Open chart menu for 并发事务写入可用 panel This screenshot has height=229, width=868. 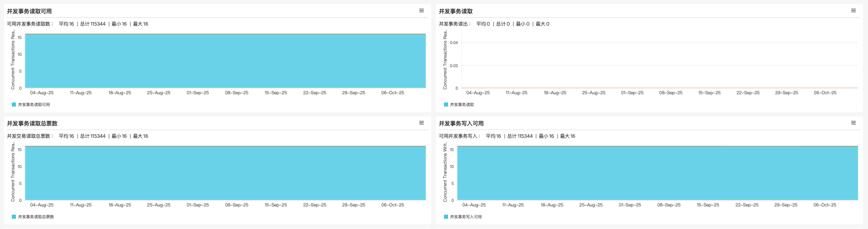pyautogui.click(x=853, y=123)
